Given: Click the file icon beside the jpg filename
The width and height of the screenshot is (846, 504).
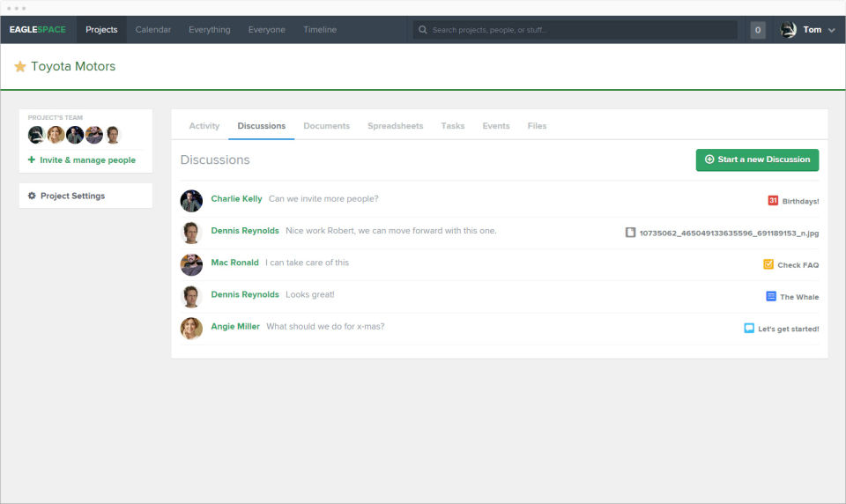Looking at the screenshot, I should point(630,233).
